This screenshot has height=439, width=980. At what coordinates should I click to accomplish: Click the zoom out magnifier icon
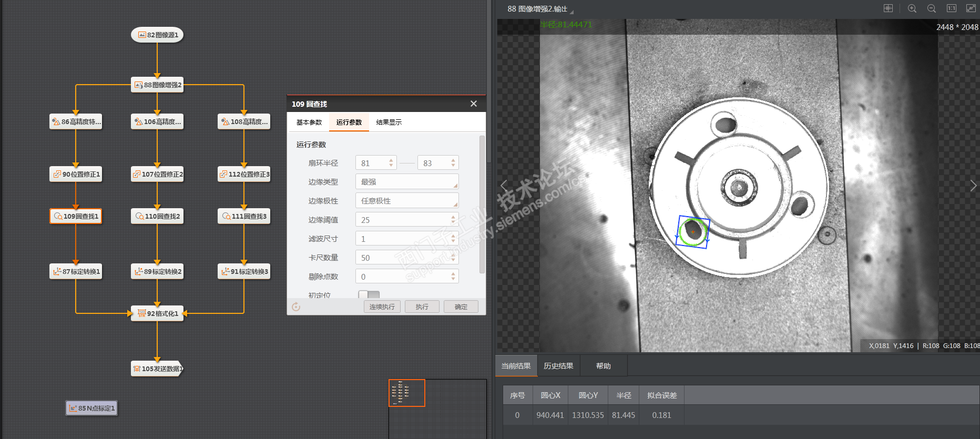coord(932,8)
